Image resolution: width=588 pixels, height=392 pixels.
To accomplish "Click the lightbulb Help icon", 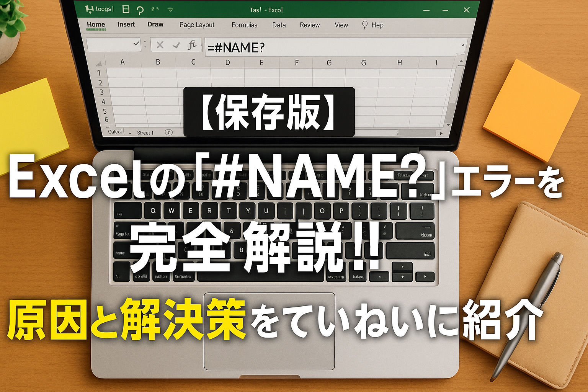I will [365, 25].
